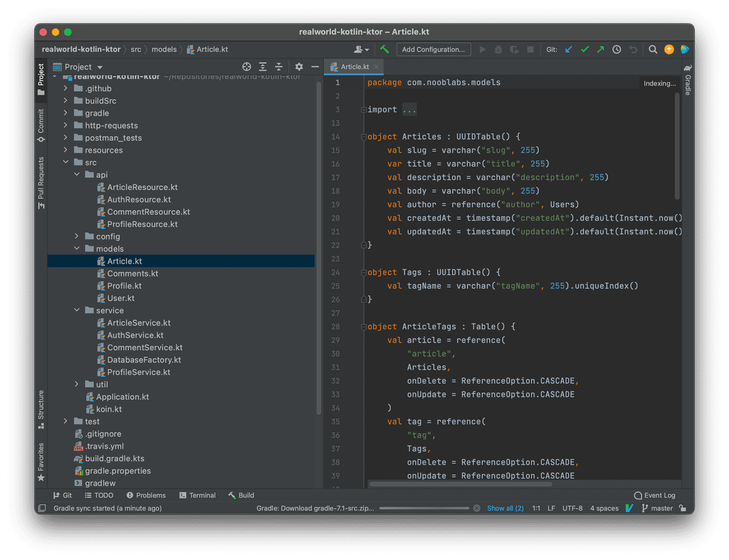This screenshot has width=729, height=560.
Task: Switch to the Problems tab
Action: point(145,495)
